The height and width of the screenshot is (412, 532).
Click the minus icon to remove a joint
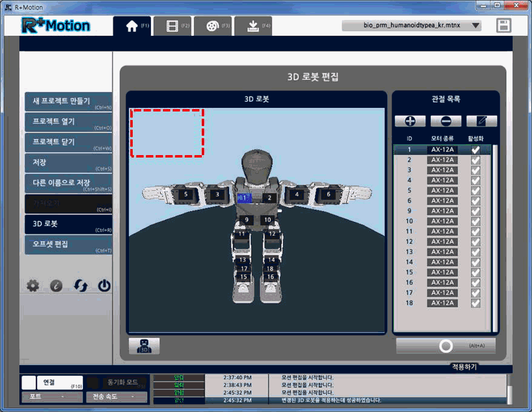(446, 121)
